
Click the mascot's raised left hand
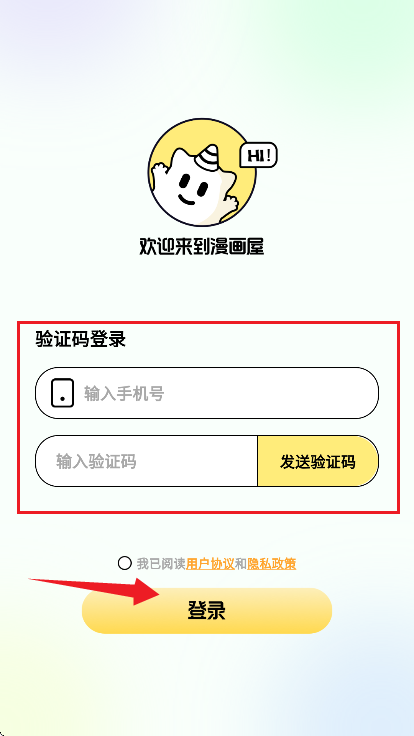159,169
